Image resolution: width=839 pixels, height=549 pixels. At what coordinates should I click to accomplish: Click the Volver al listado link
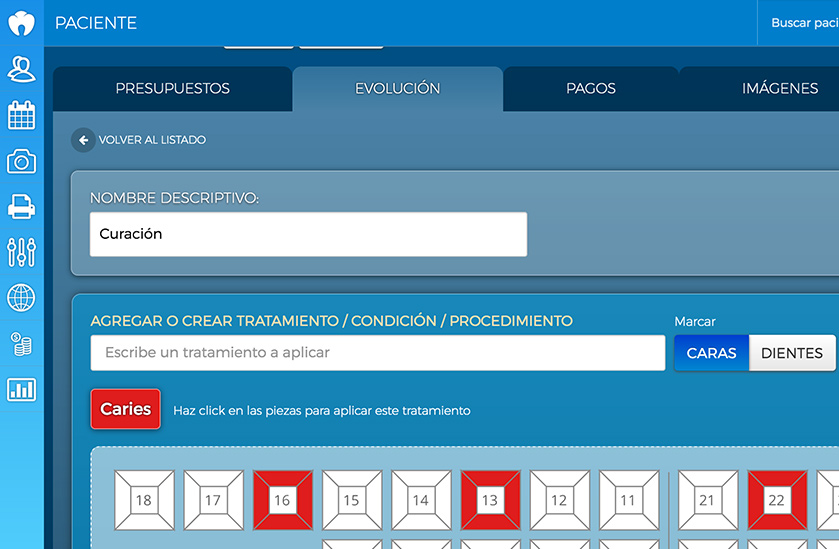click(x=152, y=141)
